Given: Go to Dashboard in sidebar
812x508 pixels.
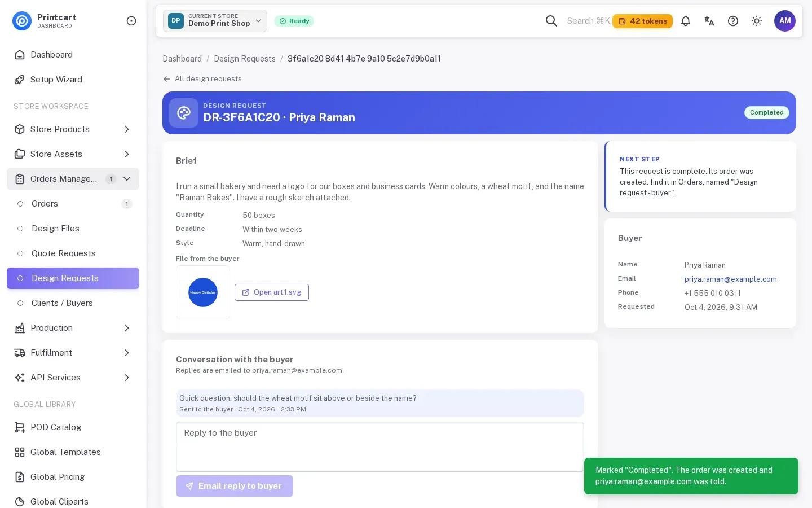Looking at the screenshot, I should coord(73,55).
